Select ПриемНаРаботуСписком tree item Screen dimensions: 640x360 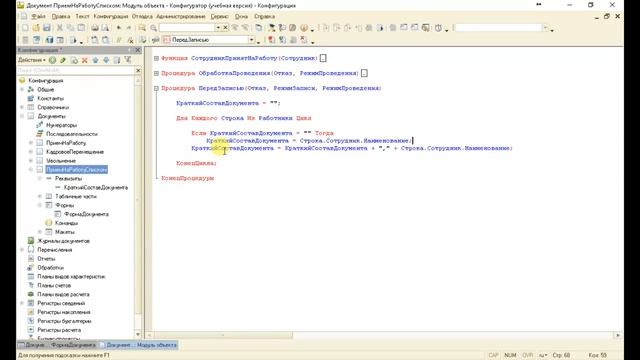click(77, 169)
